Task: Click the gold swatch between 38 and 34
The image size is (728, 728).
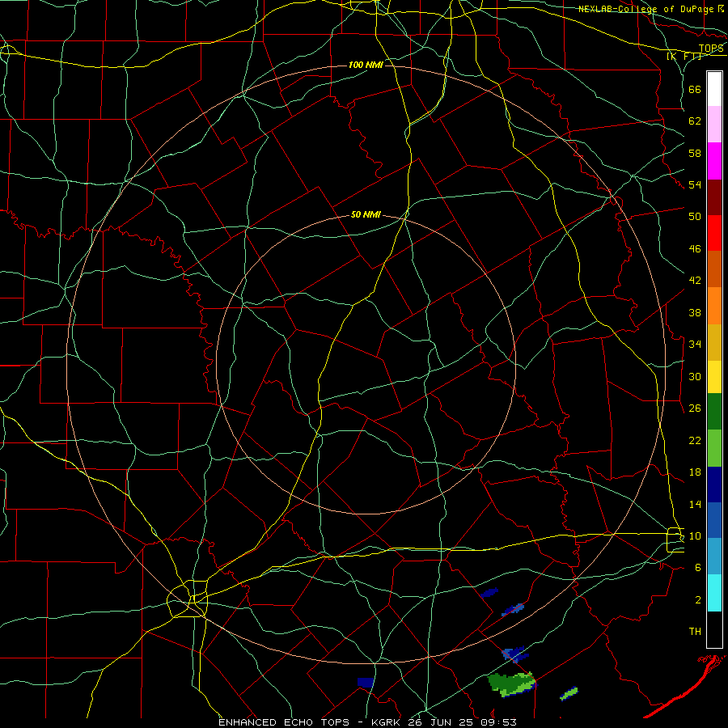Action: click(x=714, y=342)
